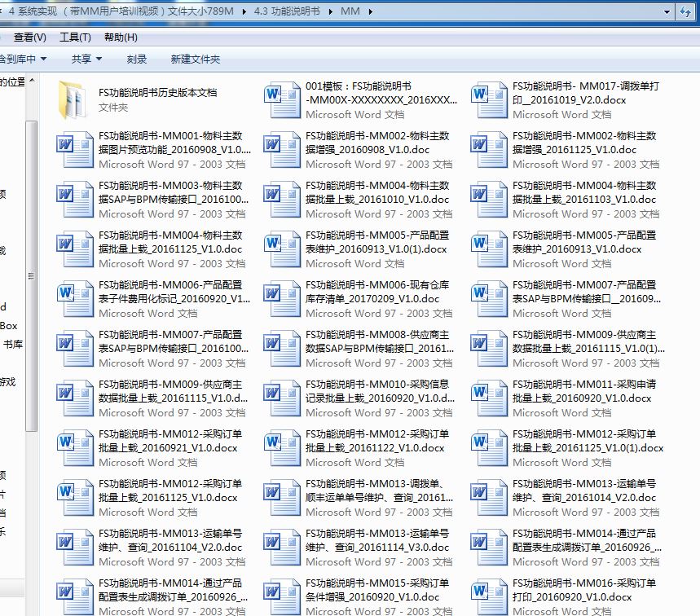Select file name MM013-运输单号维护、查询_20161014_V2.0.doc

point(584,491)
